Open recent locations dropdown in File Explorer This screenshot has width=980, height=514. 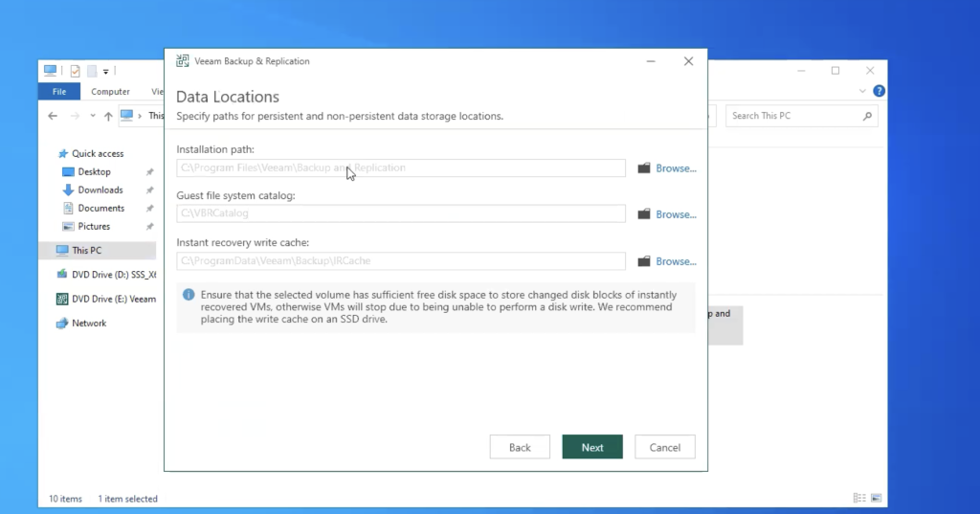click(93, 116)
